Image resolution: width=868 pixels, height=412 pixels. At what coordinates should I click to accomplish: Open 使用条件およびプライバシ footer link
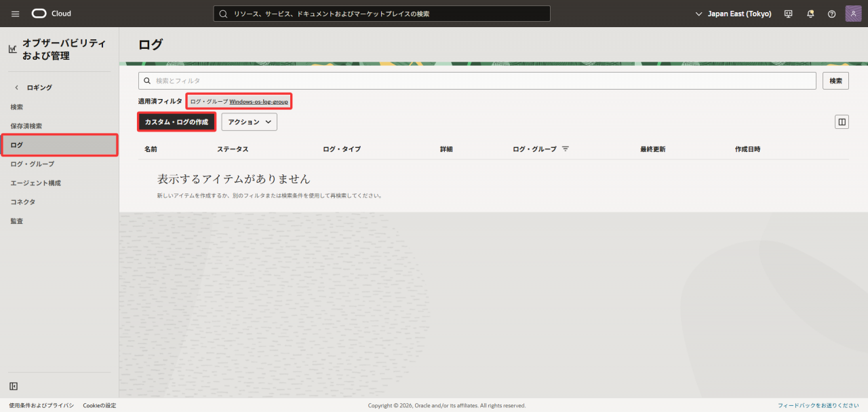click(x=41, y=405)
